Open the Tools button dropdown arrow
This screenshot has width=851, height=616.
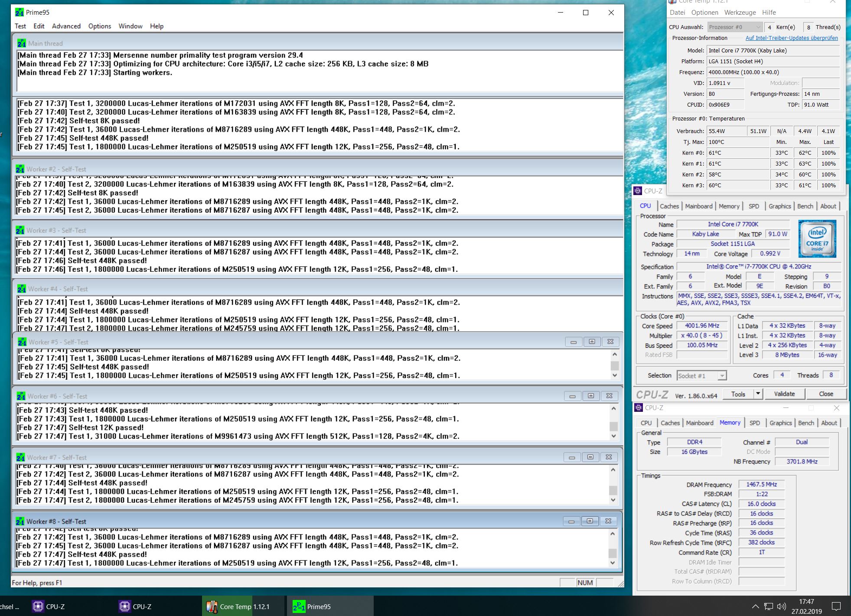[x=758, y=394]
